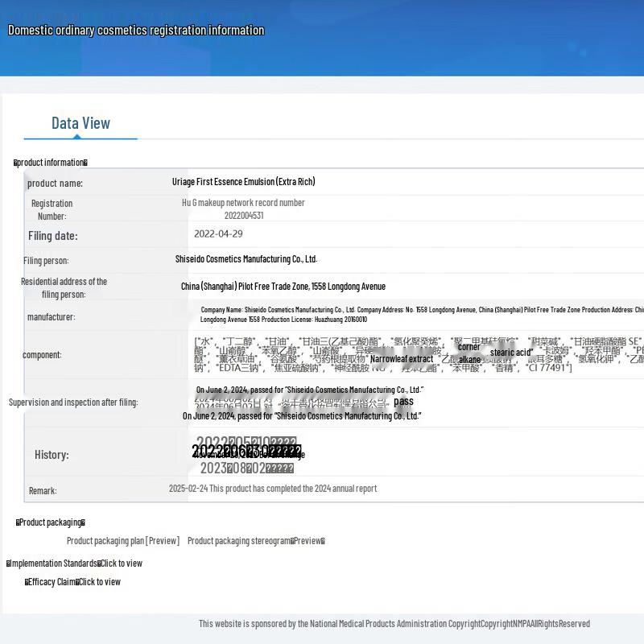644x644 pixels.
Task: Switch to the Data View tab
Action: (80, 123)
